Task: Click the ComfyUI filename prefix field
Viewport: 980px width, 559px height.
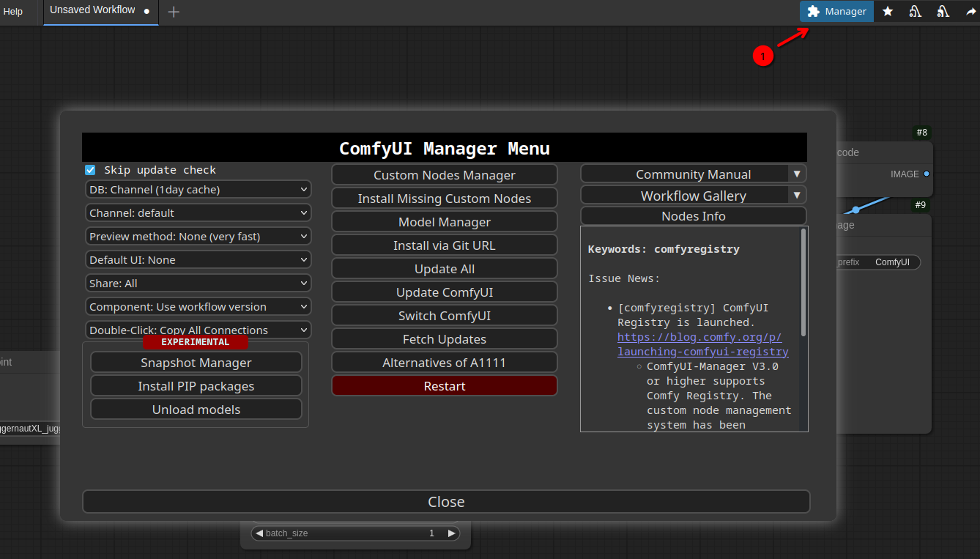Action: coord(878,262)
